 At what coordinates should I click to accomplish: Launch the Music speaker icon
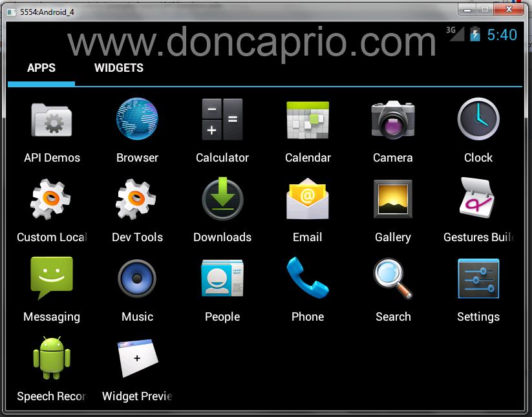(x=137, y=279)
